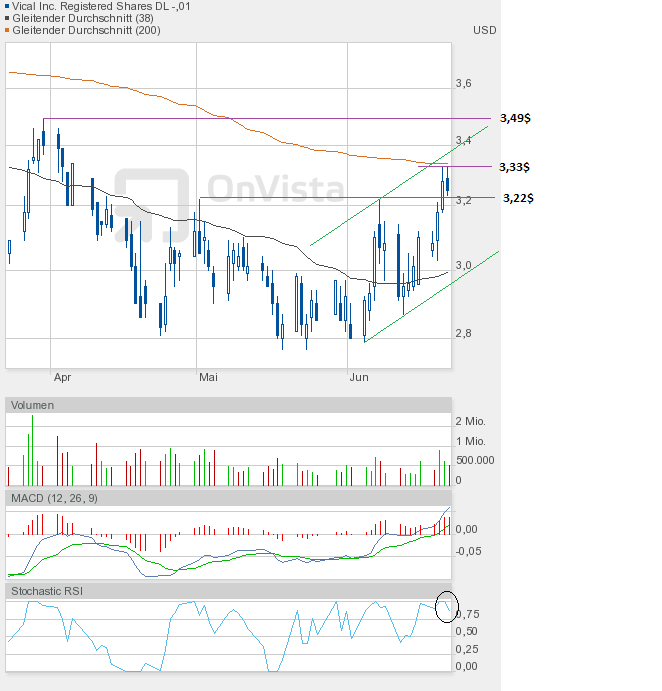Click the black circle on Stochastic RSI

pos(447,605)
